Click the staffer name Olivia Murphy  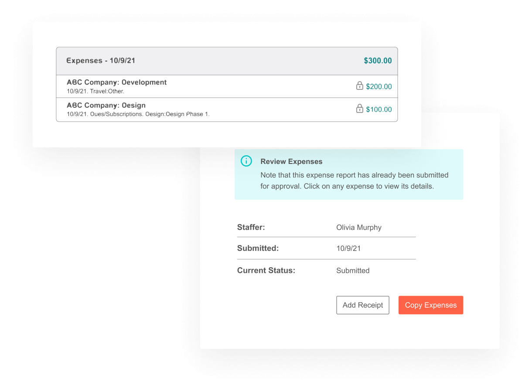(359, 228)
